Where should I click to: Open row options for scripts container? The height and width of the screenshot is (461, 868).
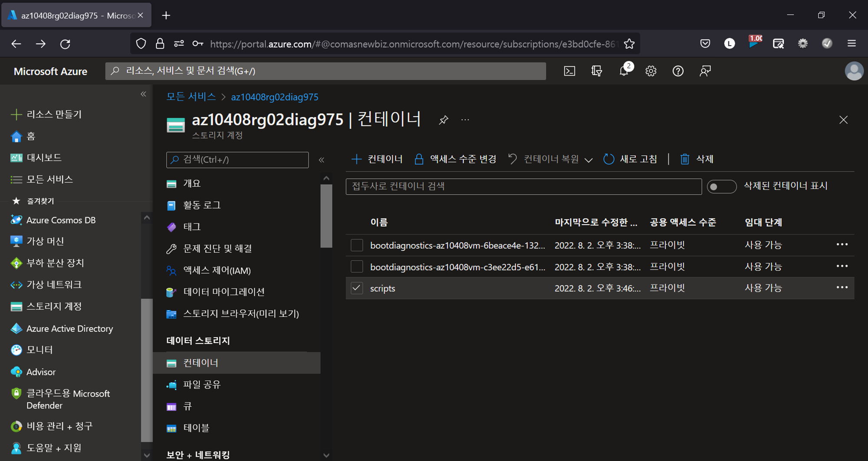[x=842, y=288]
